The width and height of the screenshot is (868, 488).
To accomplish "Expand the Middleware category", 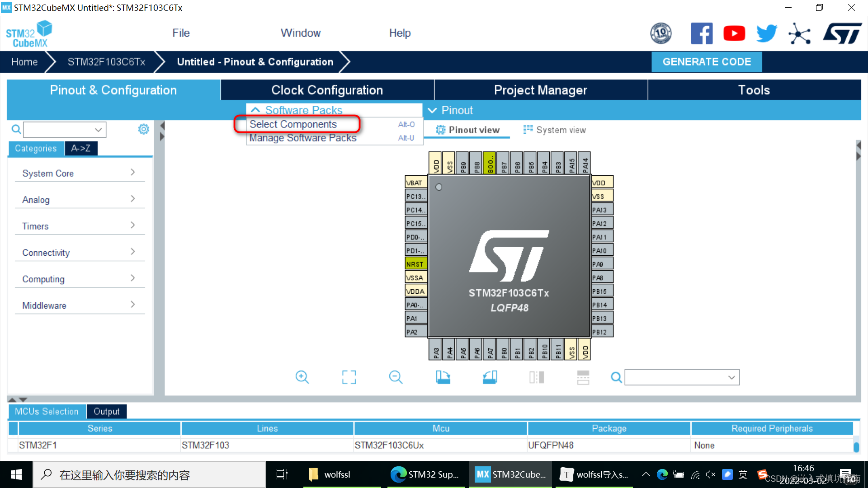I will click(x=43, y=305).
